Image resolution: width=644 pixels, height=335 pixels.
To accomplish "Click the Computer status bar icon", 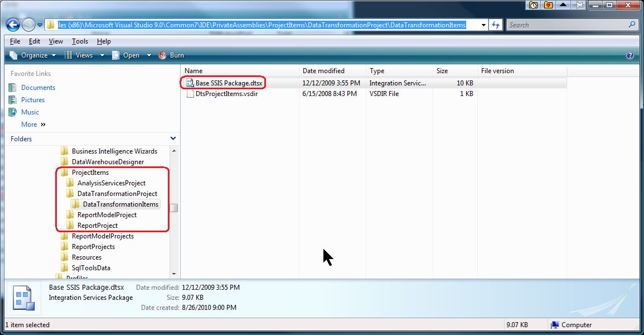I will click(x=554, y=325).
